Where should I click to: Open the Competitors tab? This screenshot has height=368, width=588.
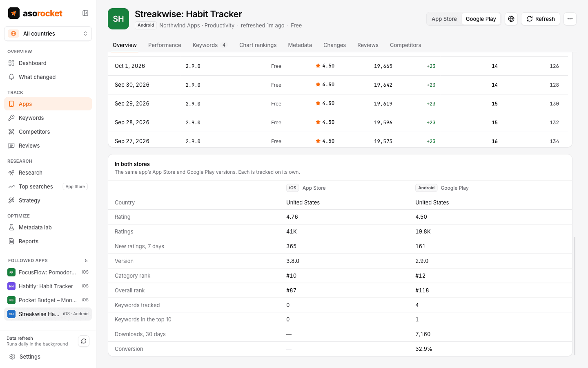pyautogui.click(x=405, y=45)
